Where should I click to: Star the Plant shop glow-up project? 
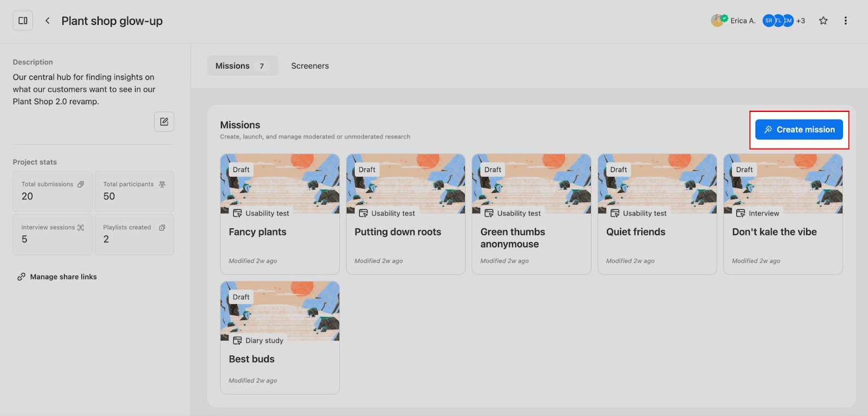tap(823, 21)
